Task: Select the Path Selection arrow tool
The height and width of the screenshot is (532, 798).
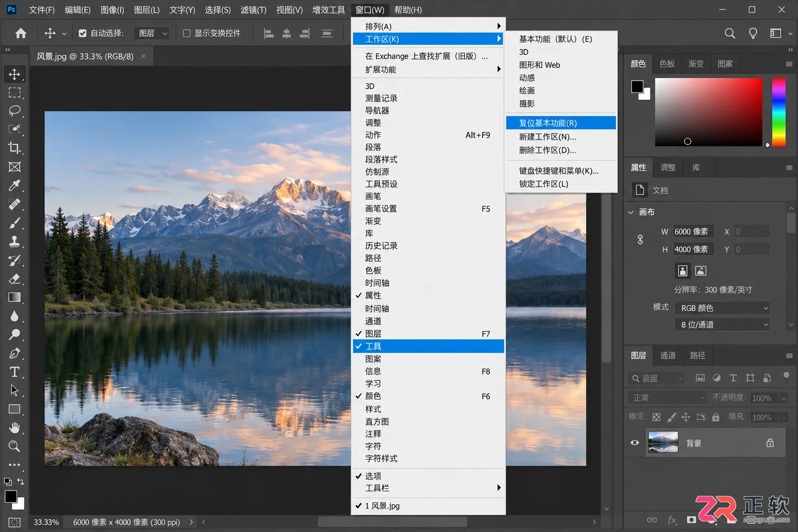Action: pos(14,390)
